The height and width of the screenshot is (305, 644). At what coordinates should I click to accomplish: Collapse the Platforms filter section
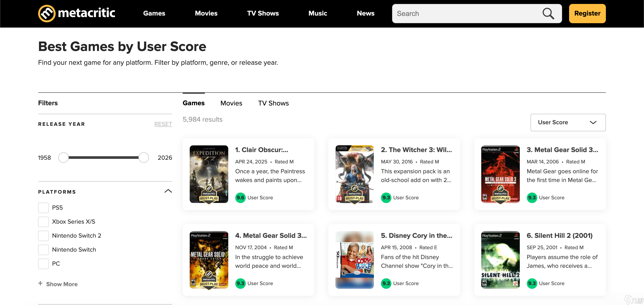click(168, 191)
